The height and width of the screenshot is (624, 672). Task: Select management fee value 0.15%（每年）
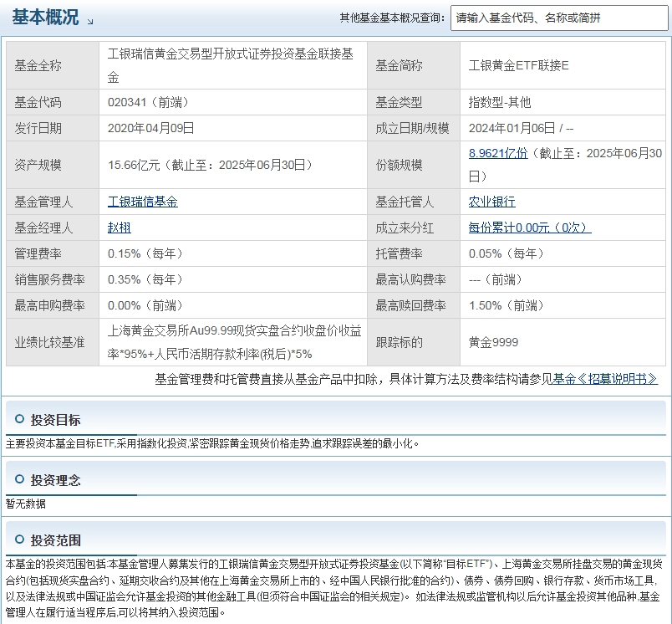tap(145, 253)
